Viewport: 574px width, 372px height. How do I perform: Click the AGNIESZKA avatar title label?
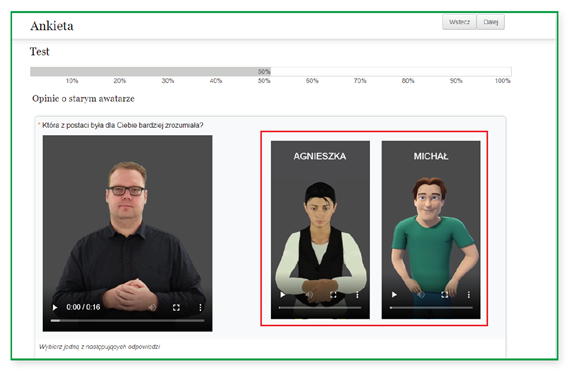(x=320, y=156)
